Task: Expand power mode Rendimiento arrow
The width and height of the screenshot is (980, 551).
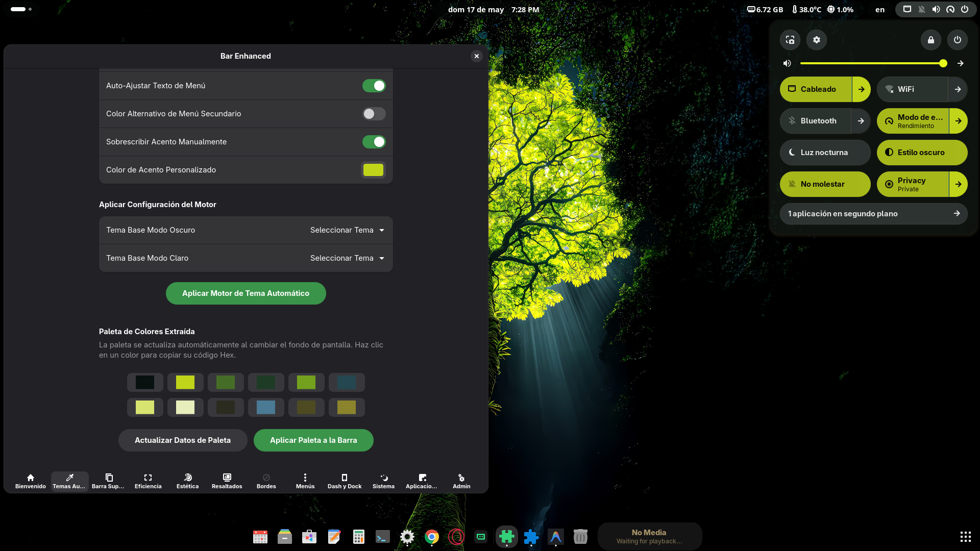Action: click(958, 121)
